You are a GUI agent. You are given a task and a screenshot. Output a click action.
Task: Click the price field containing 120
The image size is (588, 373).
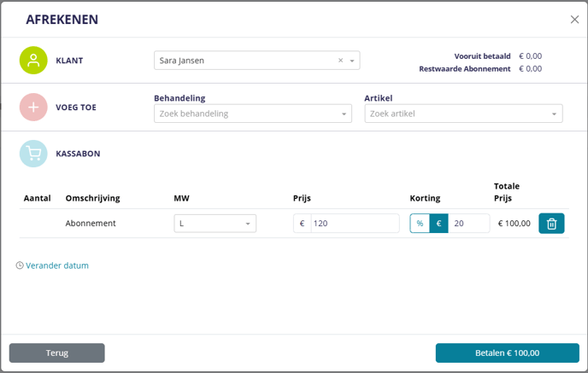click(354, 224)
